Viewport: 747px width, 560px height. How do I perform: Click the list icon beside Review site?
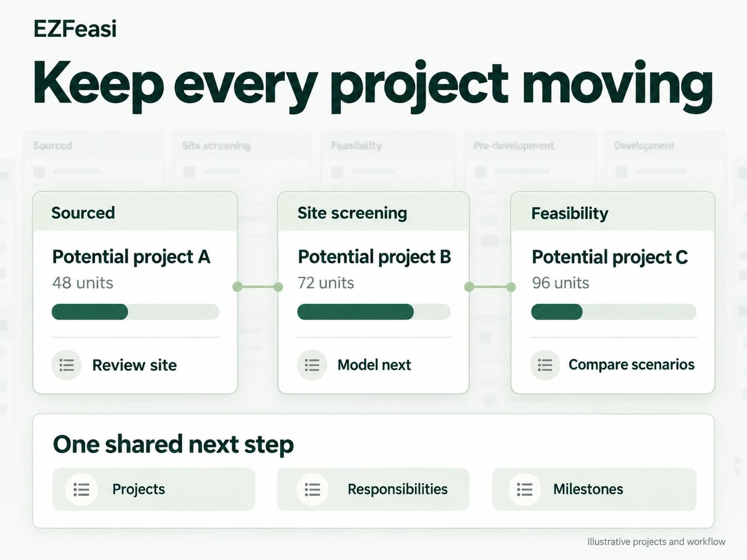coord(67,365)
